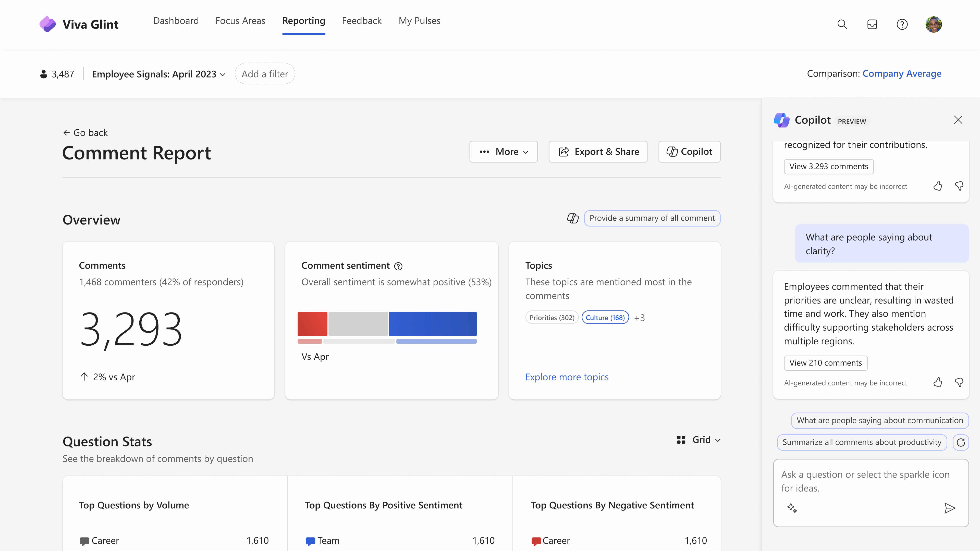
Task: Open the inbox tray icon
Action: point(872,25)
